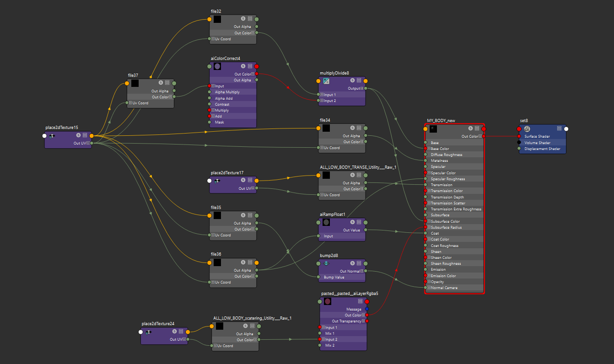Click the multiply node icon on multiplyDivide8
614x364 pixels.
pos(326,80)
